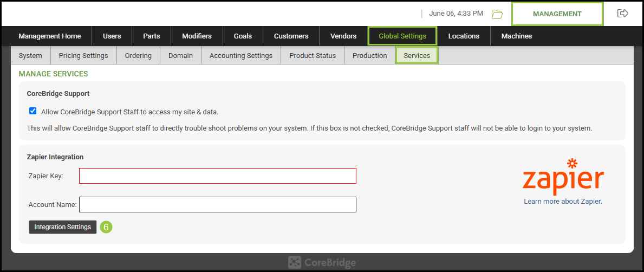The image size is (644, 272).
Task: Click the Integration Settings button
Action: click(x=63, y=227)
